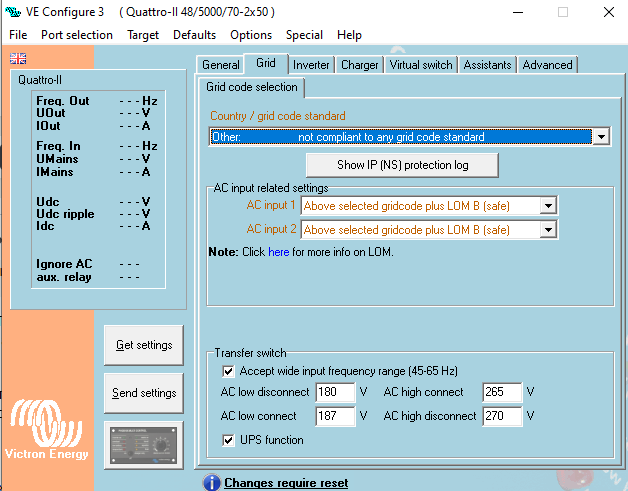This screenshot has height=491, width=628.
Task: Select the Grid tab
Action: click(266, 63)
